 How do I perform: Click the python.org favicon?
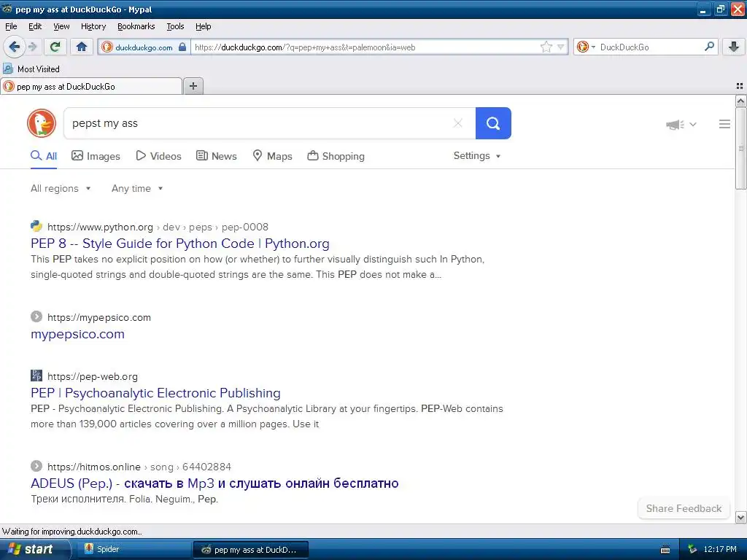click(36, 226)
